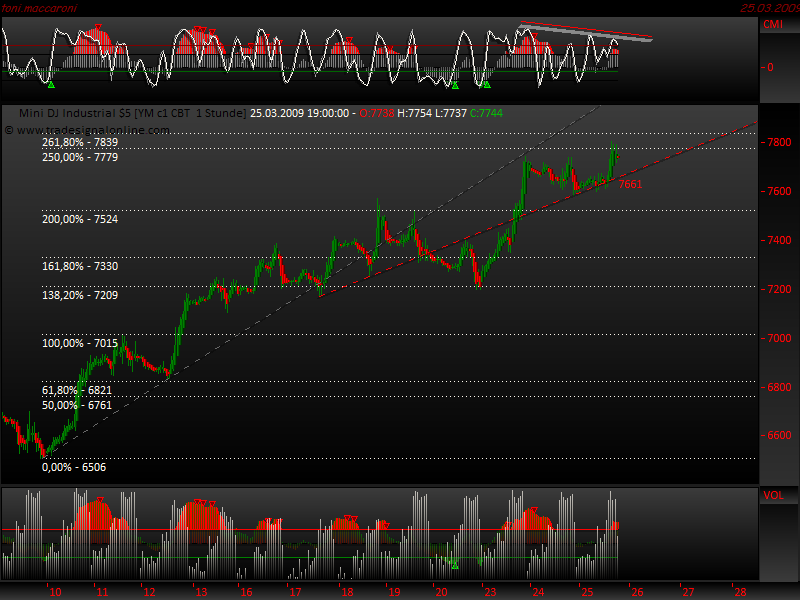Click price axis tick '7200'
Viewport: 800px width, 600px height.
(779, 289)
